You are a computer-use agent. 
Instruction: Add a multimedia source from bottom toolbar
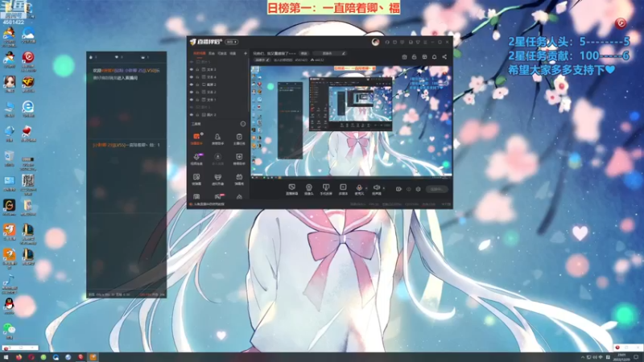coord(343,189)
